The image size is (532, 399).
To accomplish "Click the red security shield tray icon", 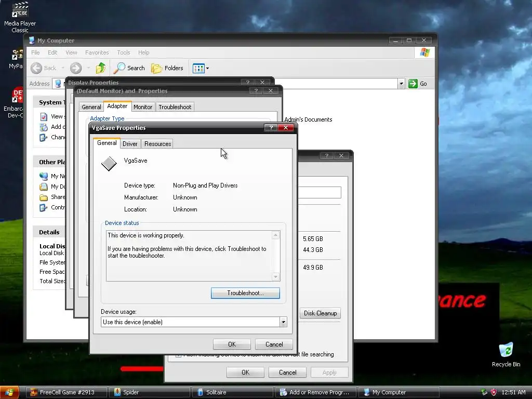I will (x=494, y=393).
